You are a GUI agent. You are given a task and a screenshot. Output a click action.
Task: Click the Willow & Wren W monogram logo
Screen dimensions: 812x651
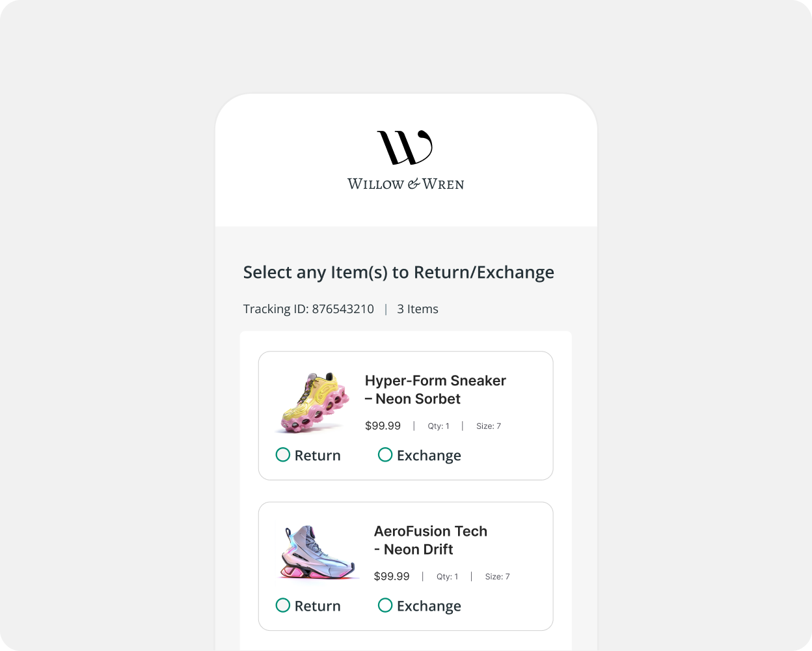coord(405,146)
